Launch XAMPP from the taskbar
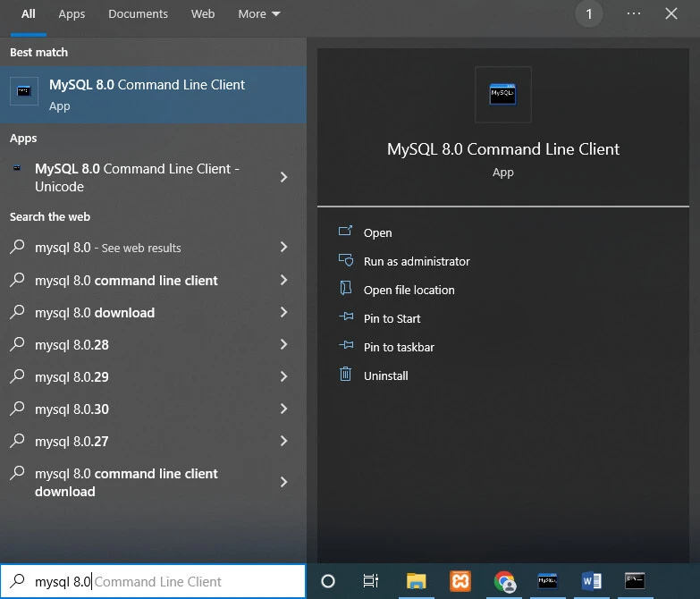 [x=460, y=581]
